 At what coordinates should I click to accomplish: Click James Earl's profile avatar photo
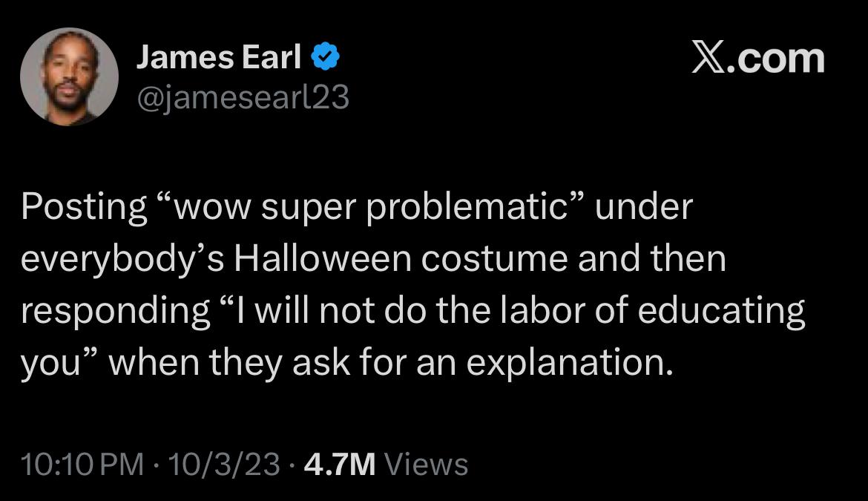point(69,76)
